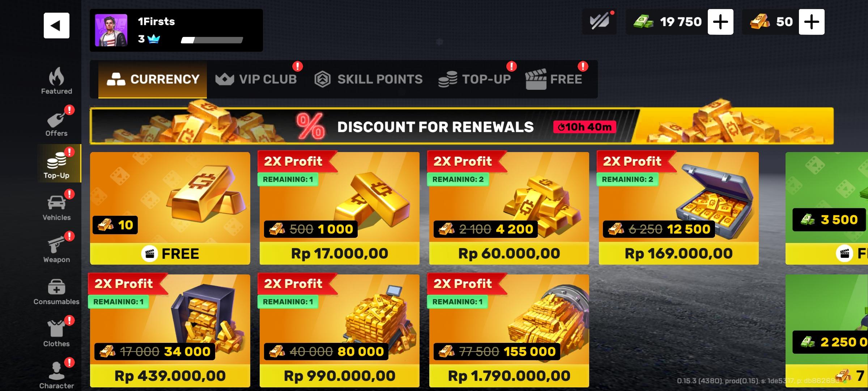Open the Weapon shop category
This screenshot has width=868, height=391.
56,249
